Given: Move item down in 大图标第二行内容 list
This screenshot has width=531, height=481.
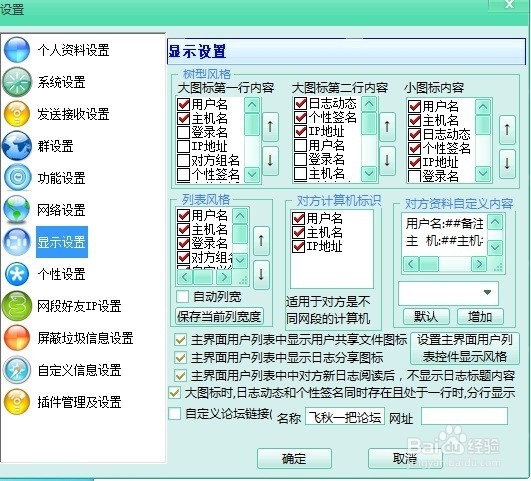Looking at the screenshot, I should tap(387, 161).
